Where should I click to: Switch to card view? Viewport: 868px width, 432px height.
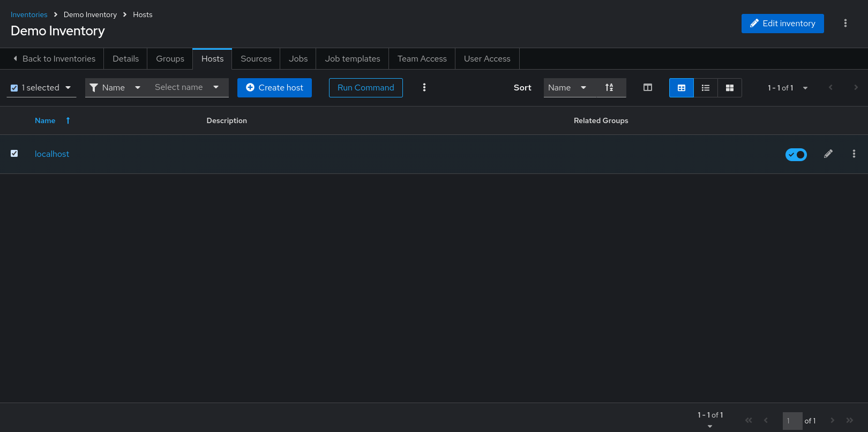click(x=730, y=88)
